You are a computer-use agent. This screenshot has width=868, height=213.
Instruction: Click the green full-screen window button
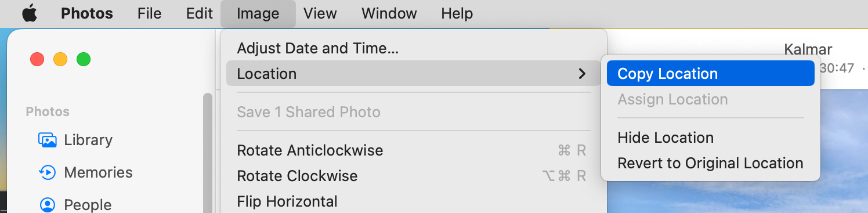tap(84, 59)
